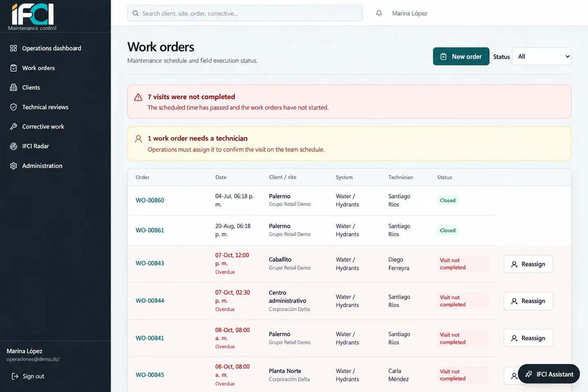Click Closed status badge for WO-00861
Screen dimensions: 588x392
click(x=448, y=230)
